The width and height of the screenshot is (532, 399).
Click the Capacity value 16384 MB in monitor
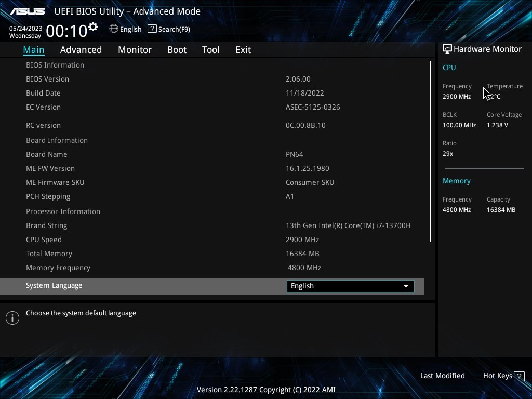point(501,210)
